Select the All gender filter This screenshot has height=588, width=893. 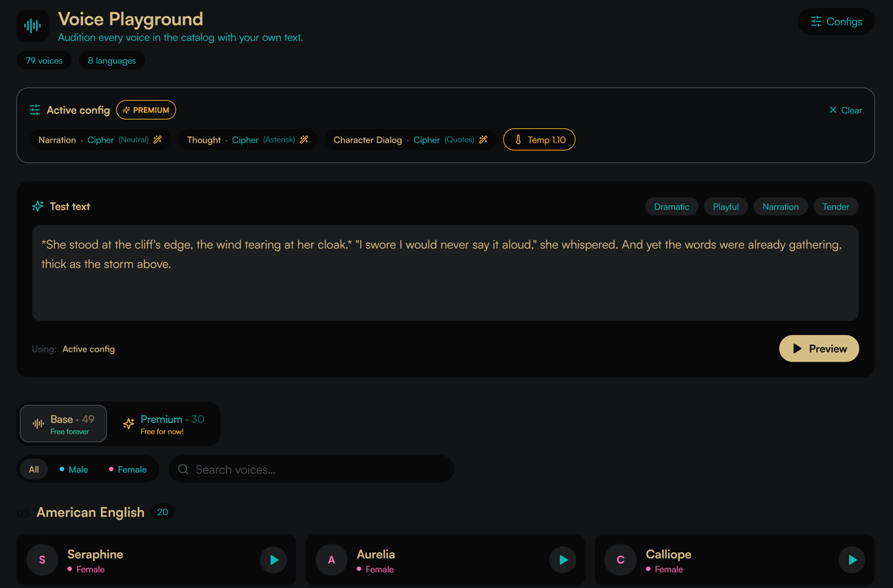tap(34, 470)
